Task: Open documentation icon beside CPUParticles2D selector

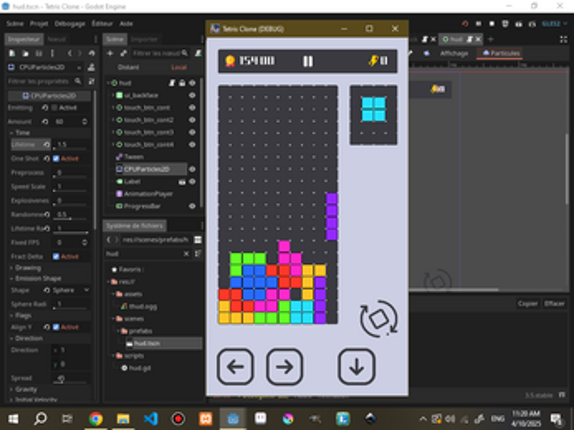Action: coord(91,67)
